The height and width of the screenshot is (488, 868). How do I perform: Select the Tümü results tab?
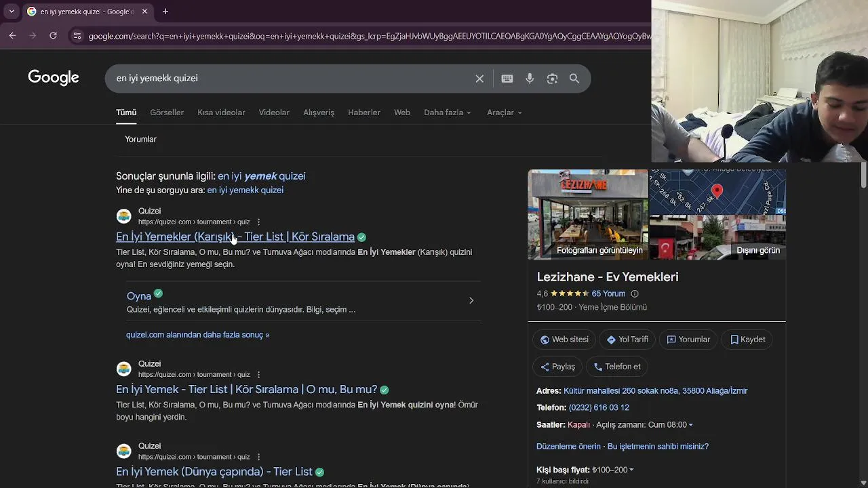[x=126, y=113]
